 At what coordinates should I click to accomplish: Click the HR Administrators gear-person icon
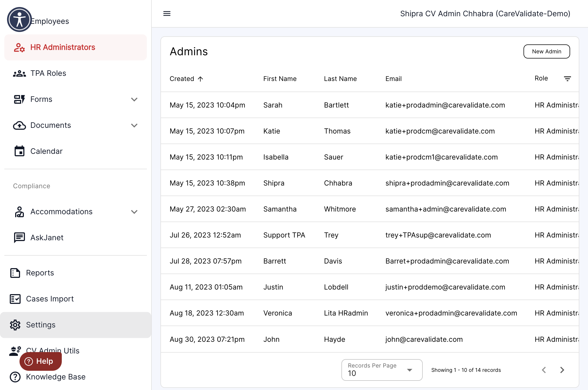[19, 47]
